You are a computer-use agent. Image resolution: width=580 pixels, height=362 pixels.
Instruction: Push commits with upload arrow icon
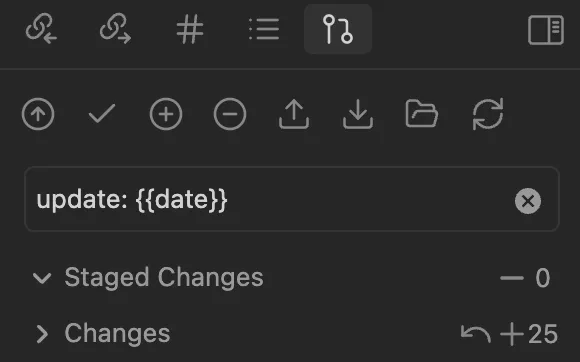(294, 114)
